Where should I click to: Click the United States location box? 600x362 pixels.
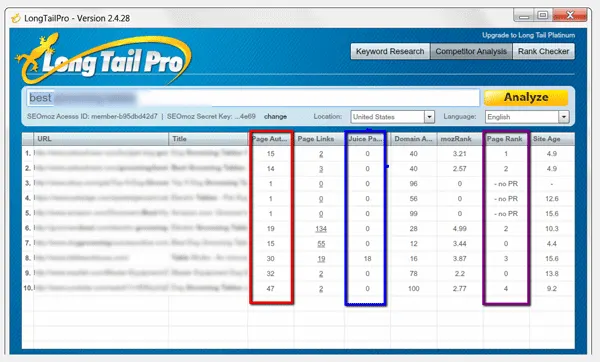[392, 117]
